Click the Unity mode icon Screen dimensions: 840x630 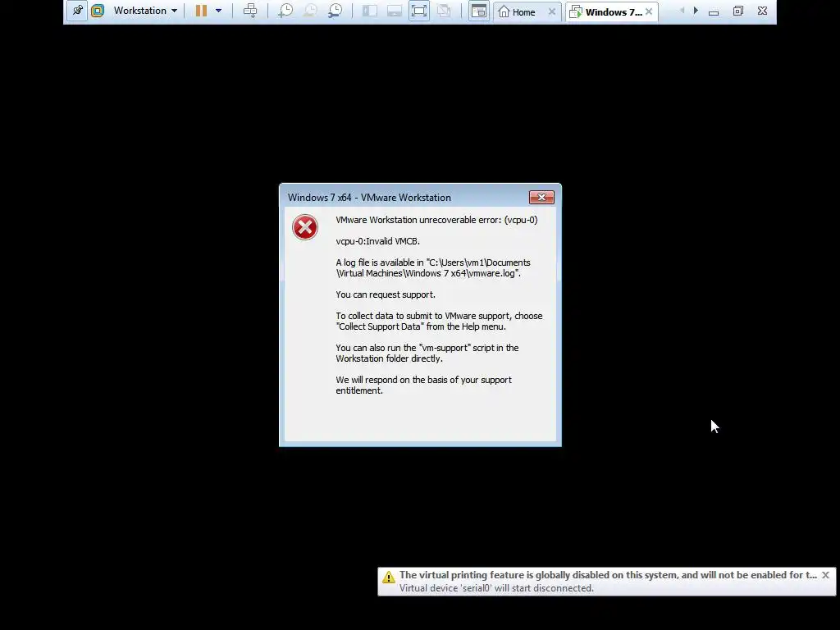click(444, 11)
